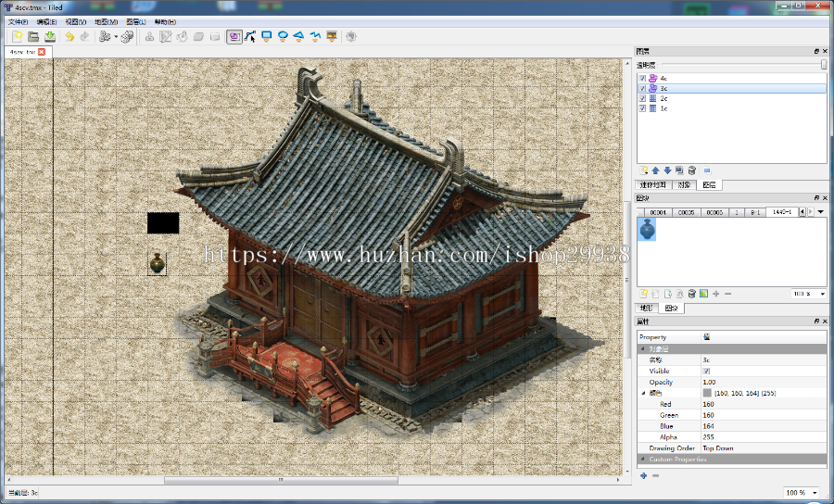Viewport: 834px width, 504px height.
Task: Select the 00004 tileset tab
Action: [658, 212]
